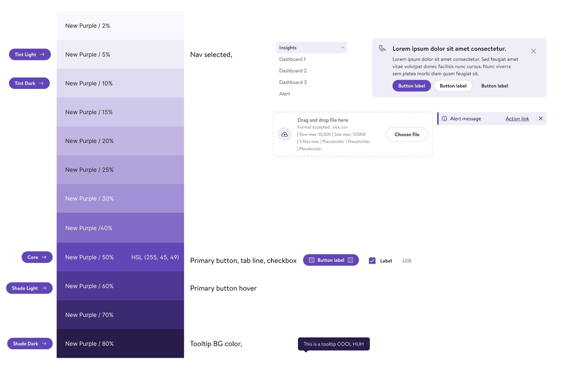Click the bird icon in the notification banner
The image size is (588, 378).
click(x=382, y=49)
